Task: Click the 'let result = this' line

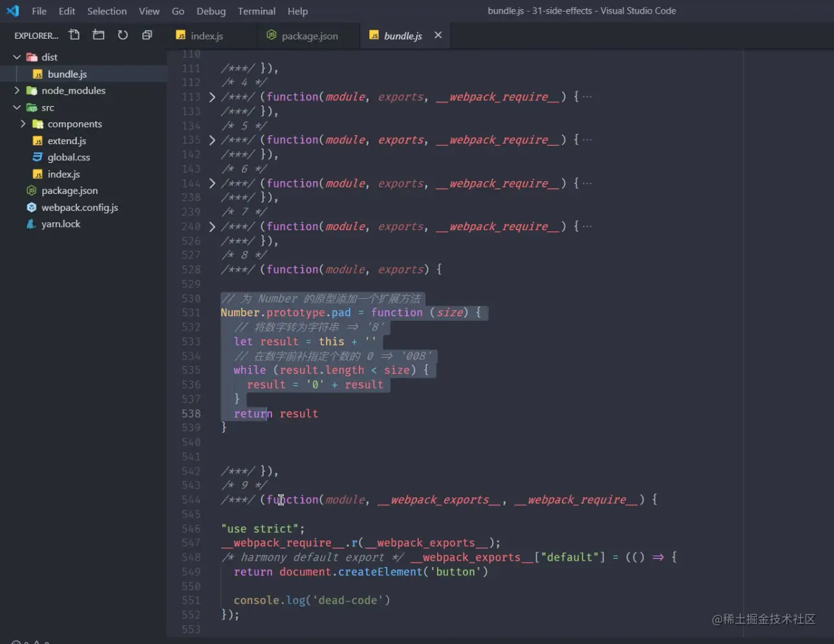Action: pos(305,342)
